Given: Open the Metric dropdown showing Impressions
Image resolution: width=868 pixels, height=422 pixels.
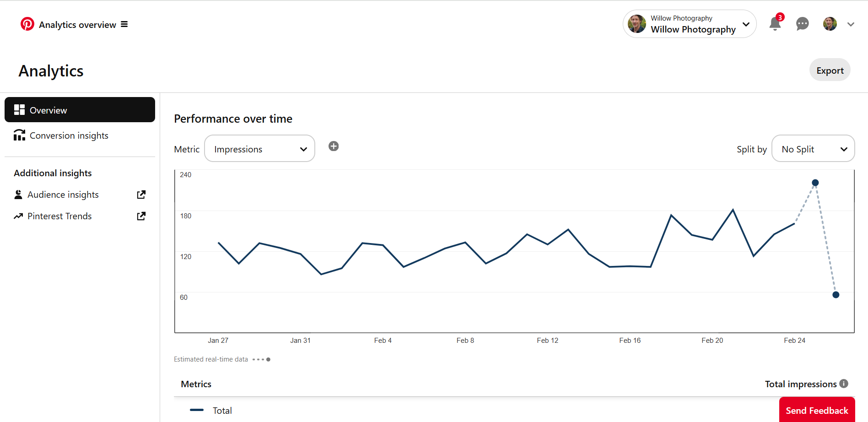Looking at the screenshot, I should pyautogui.click(x=259, y=148).
